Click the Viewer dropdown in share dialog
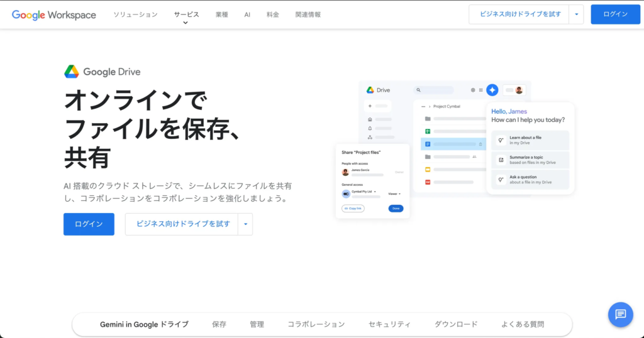This screenshot has height=338, width=644. coord(394,194)
